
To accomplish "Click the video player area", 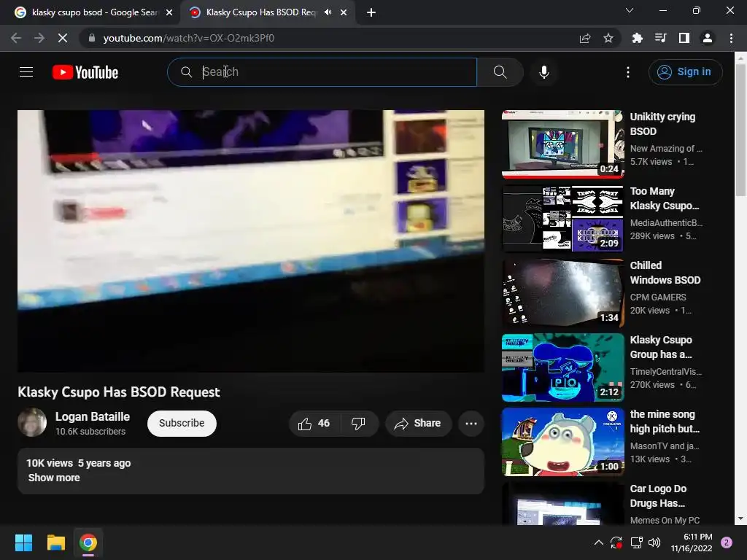I will [x=251, y=241].
